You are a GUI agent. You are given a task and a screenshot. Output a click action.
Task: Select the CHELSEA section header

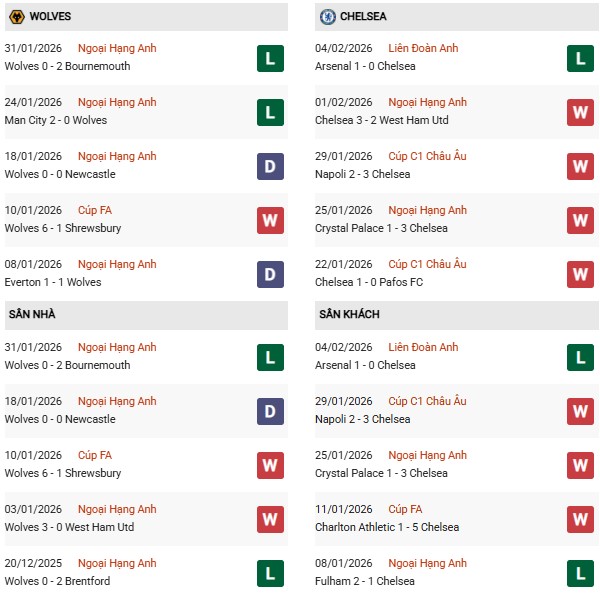[x=365, y=17]
